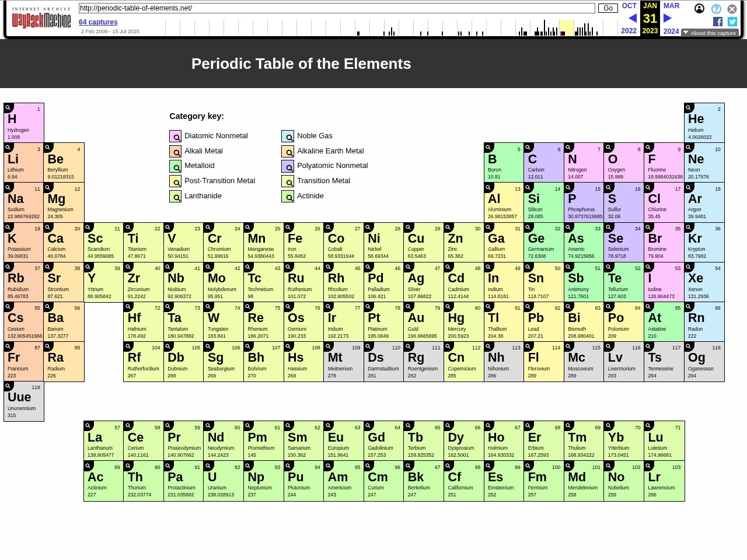Open the 64 captures link

pyautogui.click(x=98, y=22)
